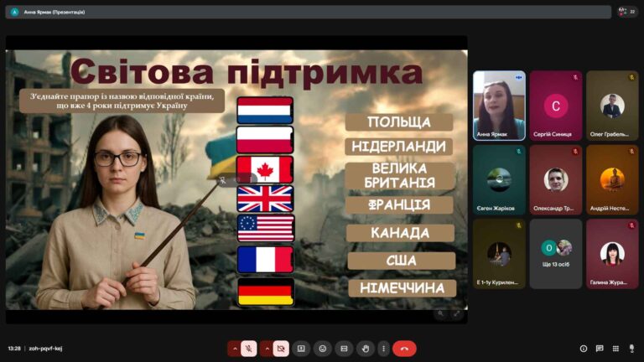Click the United States flag

266,228
